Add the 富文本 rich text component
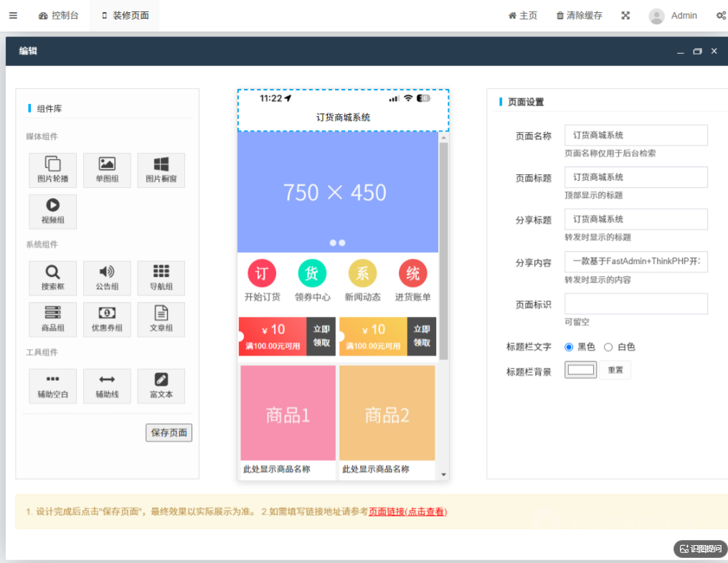The width and height of the screenshot is (728, 563). [x=161, y=386]
